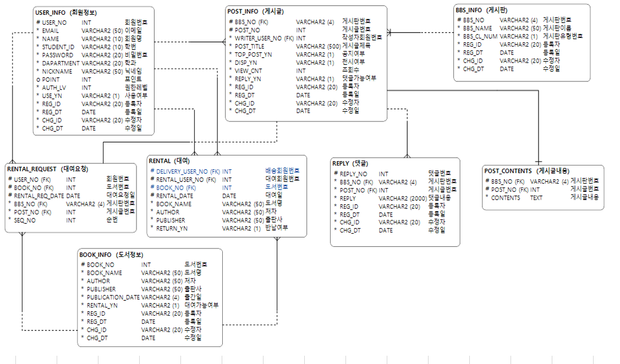Click RENTAL_REQ_DATE column in RENTAL_REQUEST

coord(39,196)
